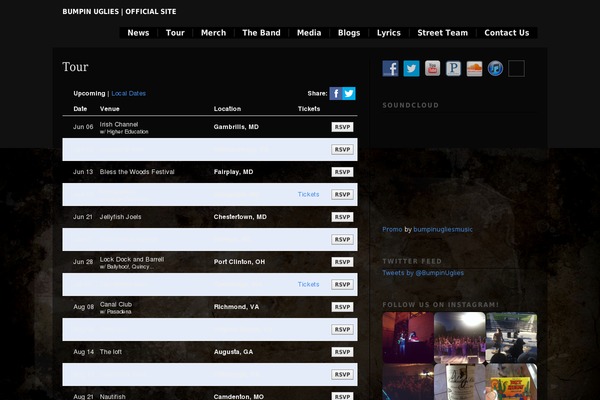
Task: Click Gambrills, MD location
Action: click(236, 127)
